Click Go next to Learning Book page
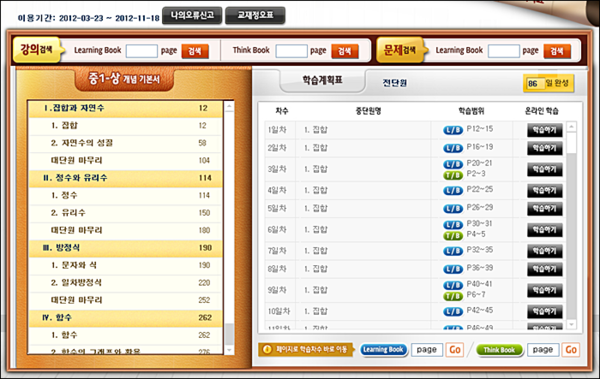The image size is (600, 379). pos(455,350)
